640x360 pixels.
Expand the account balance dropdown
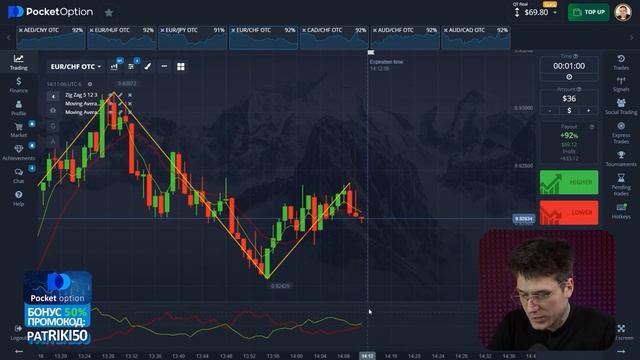coord(555,13)
